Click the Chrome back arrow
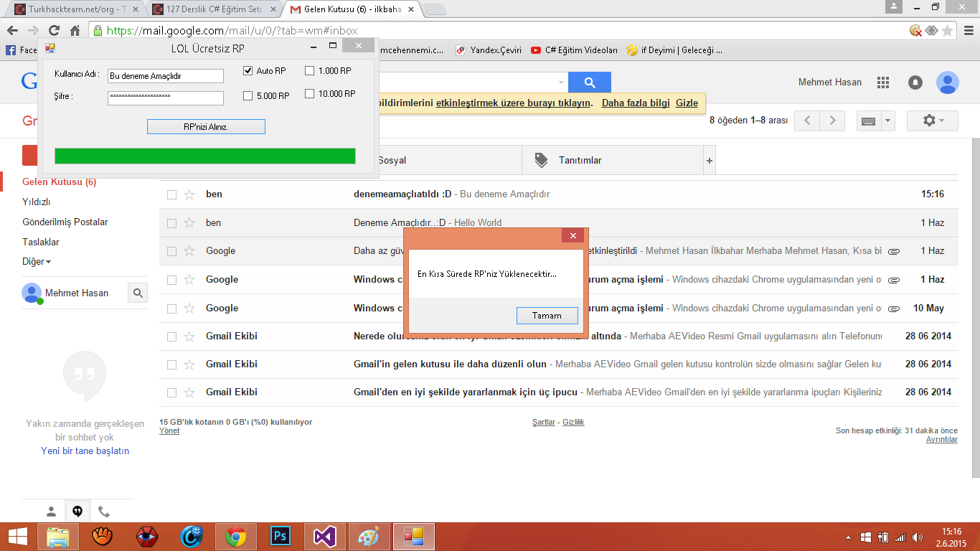The height and width of the screenshot is (551, 980). 12,31
